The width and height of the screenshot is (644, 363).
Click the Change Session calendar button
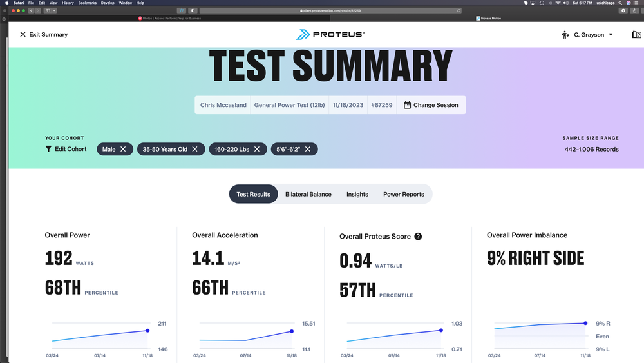tap(431, 105)
